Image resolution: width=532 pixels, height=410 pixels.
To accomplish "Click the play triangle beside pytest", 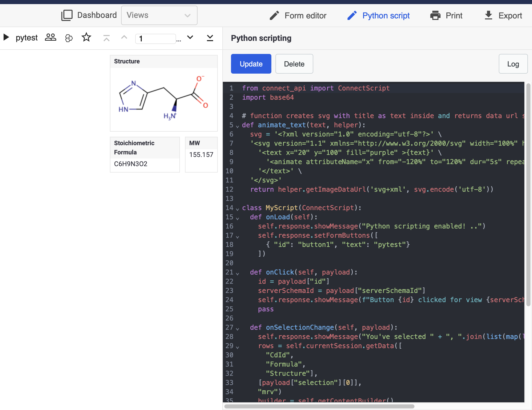I will 6,37.
